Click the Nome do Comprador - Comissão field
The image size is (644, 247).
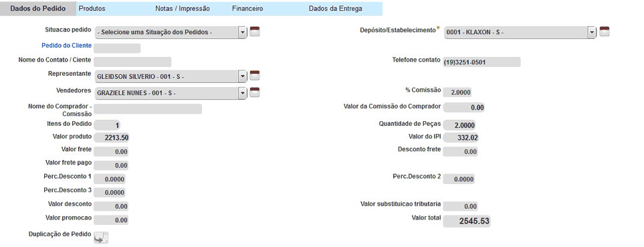(148, 109)
